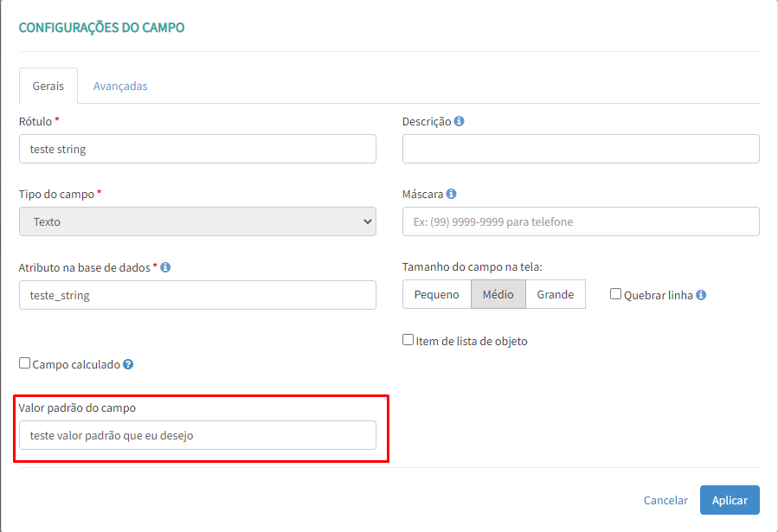The width and height of the screenshot is (778, 532).
Task: Switch to the Avançadas tab
Action: (120, 87)
